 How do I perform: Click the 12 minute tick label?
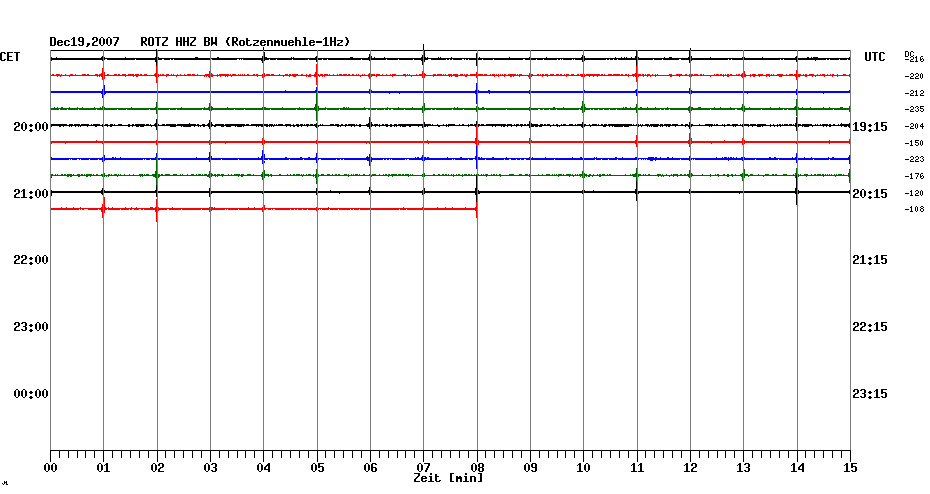(x=690, y=468)
